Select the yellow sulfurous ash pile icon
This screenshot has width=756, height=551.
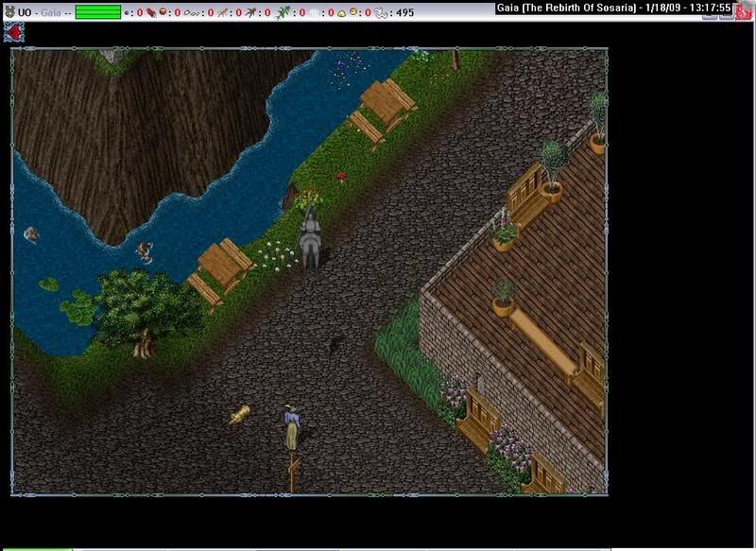[341, 13]
